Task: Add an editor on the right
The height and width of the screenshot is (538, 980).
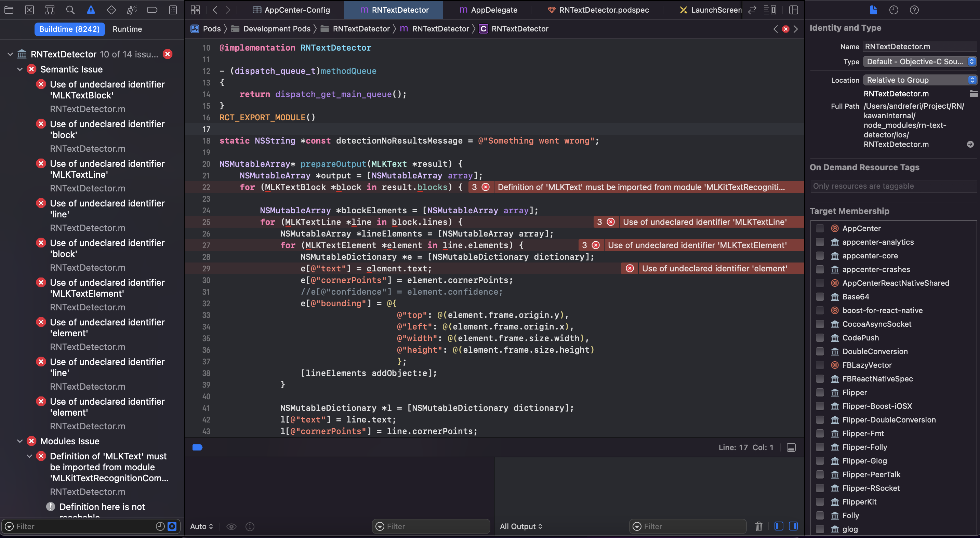Action: click(794, 10)
